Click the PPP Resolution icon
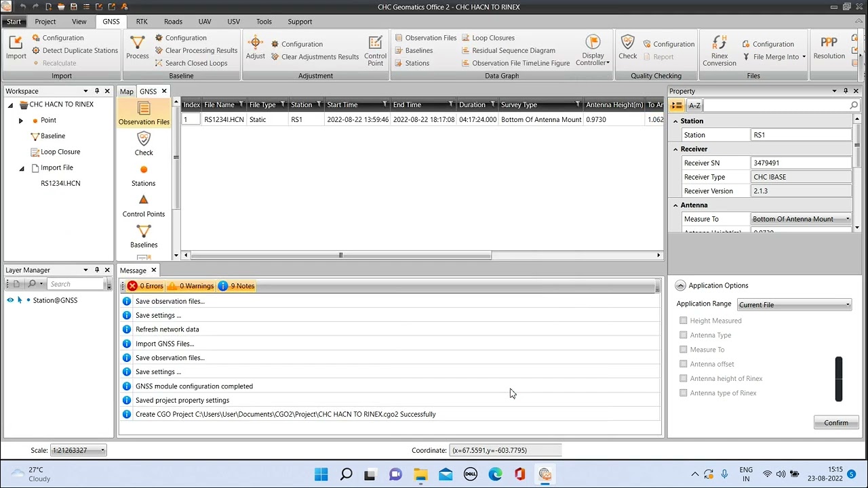868x488 pixels. pyautogui.click(x=829, y=47)
